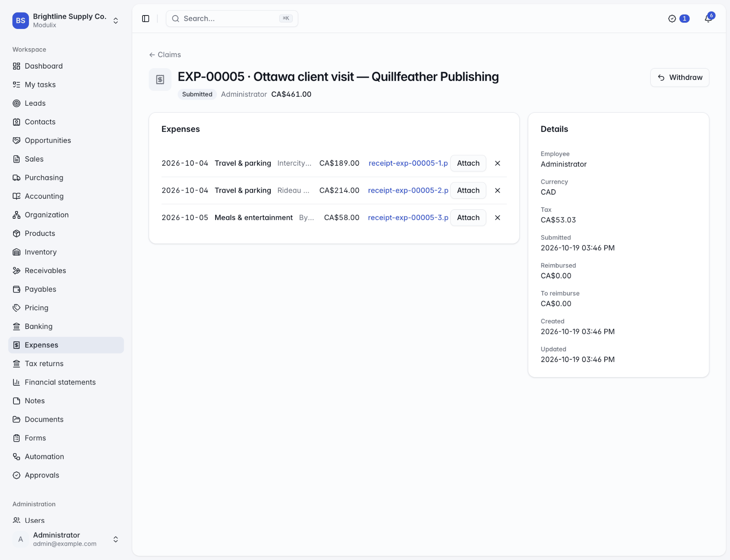
Task: Attach receipt to CA$214.00 expense
Action: click(468, 190)
